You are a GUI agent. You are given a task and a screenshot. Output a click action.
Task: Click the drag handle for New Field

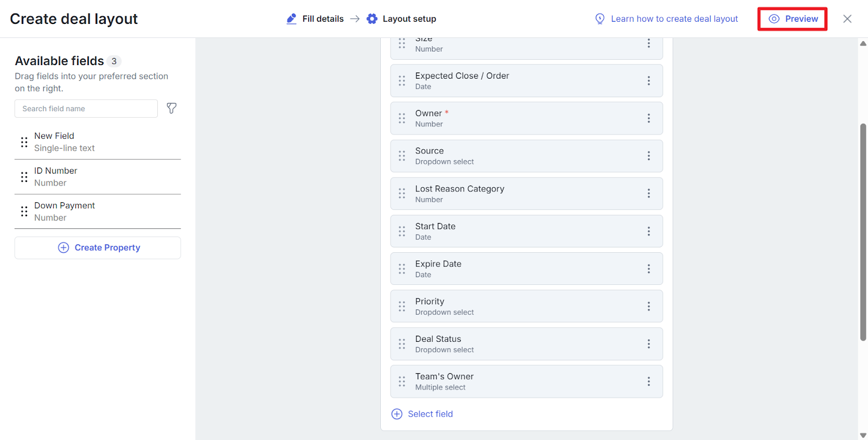24,142
